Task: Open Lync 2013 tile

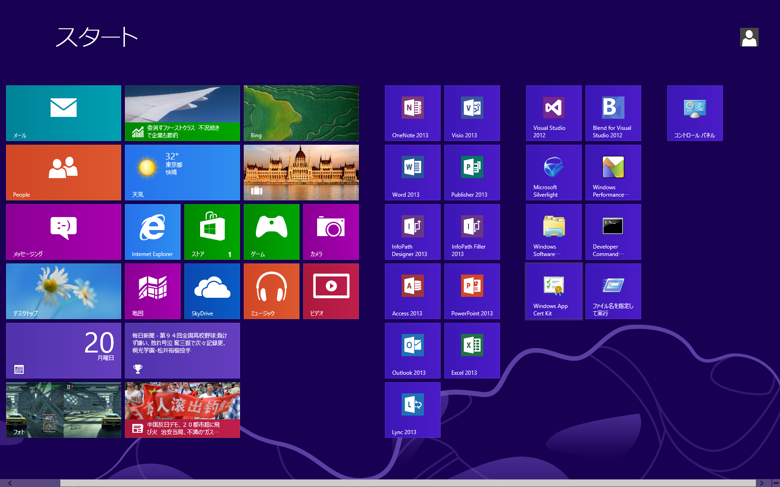Action: (x=412, y=410)
